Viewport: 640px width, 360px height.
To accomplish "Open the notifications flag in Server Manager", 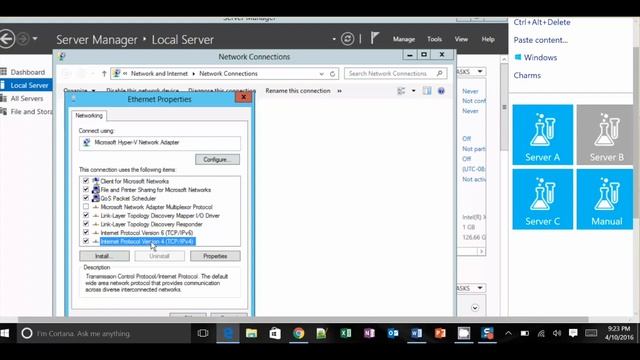I will pyautogui.click(x=374, y=39).
